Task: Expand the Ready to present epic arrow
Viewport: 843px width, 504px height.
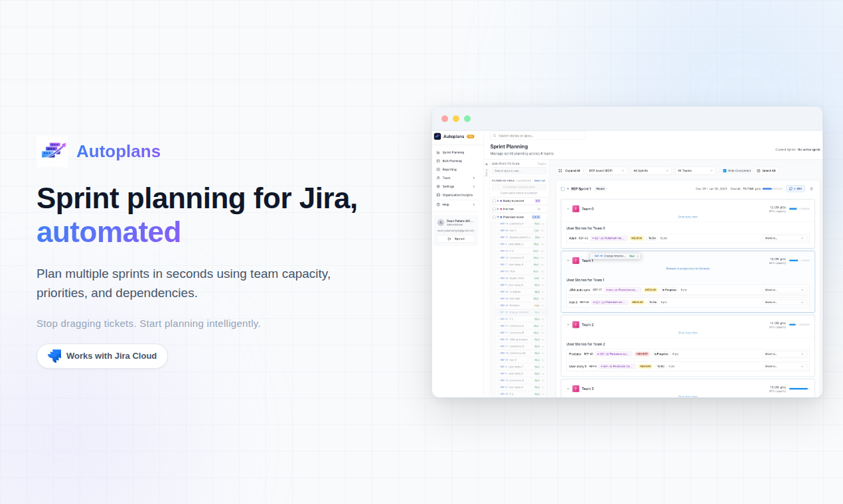Action: point(498,201)
